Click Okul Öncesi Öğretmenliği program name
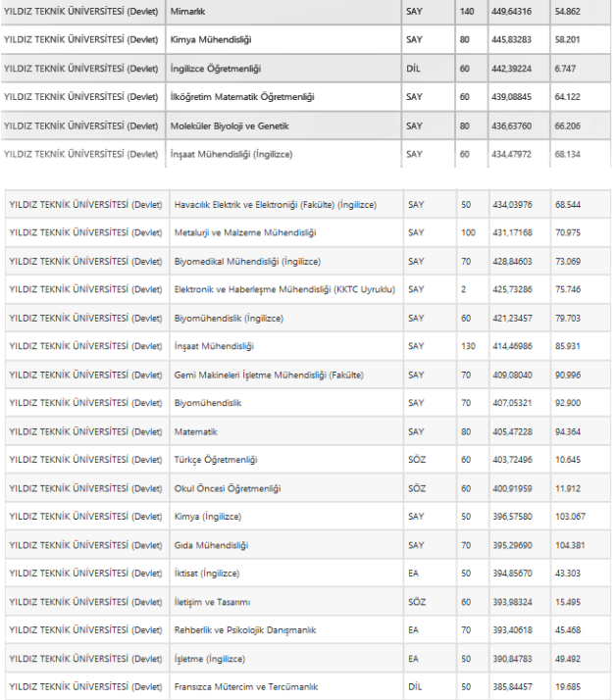This screenshot has height=700, width=616. coord(227,488)
